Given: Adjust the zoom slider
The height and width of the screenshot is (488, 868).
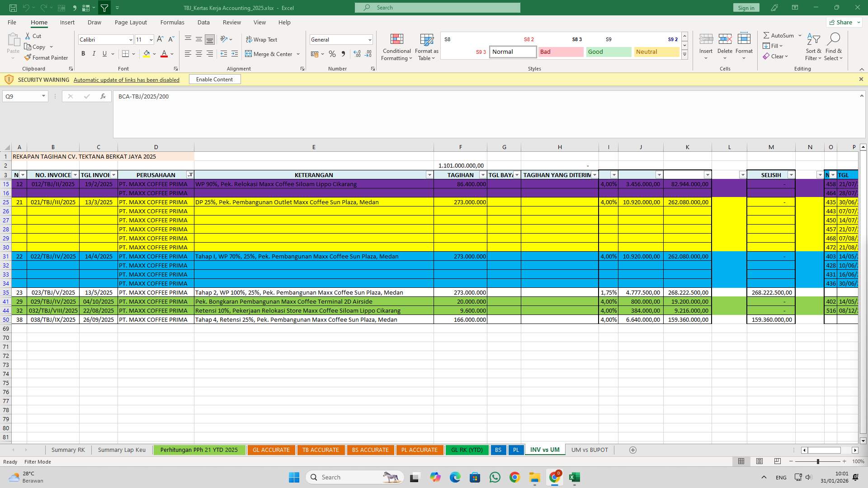Looking at the screenshot, I should pos(819,462).
